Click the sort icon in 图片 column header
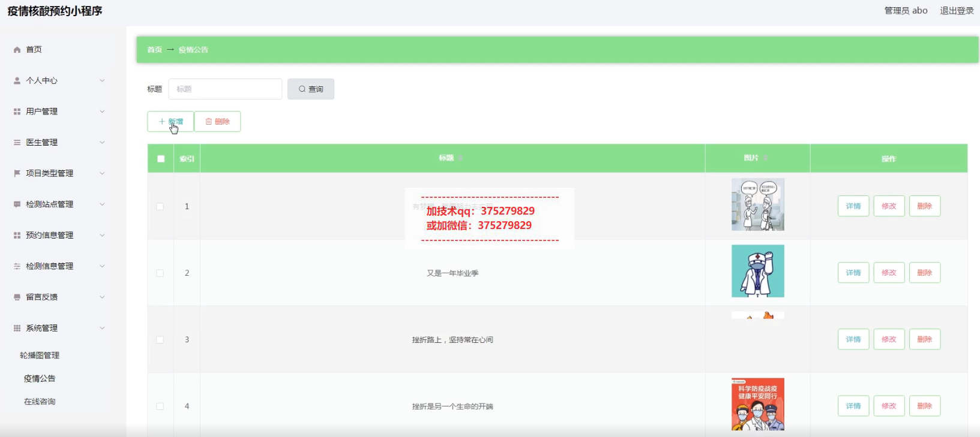Image resolution: width=980 pixels, height=437 pixels. (x=766, y=158)
